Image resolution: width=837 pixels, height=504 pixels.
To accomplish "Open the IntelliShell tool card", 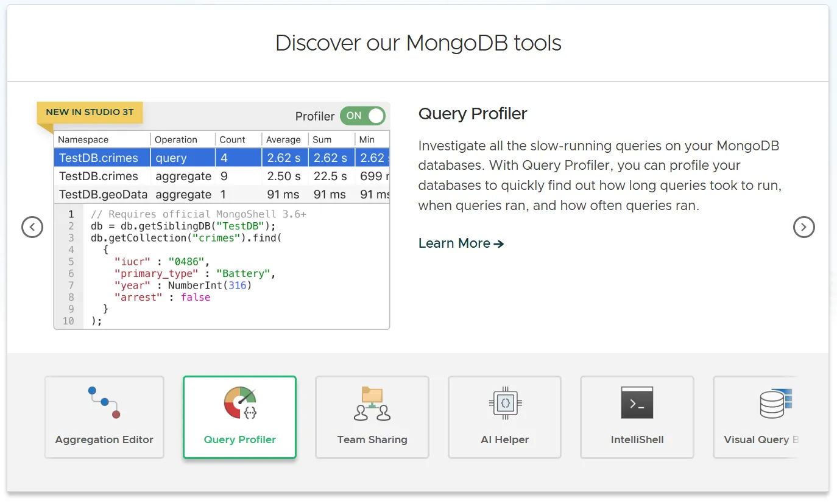I will click(637, 417).
